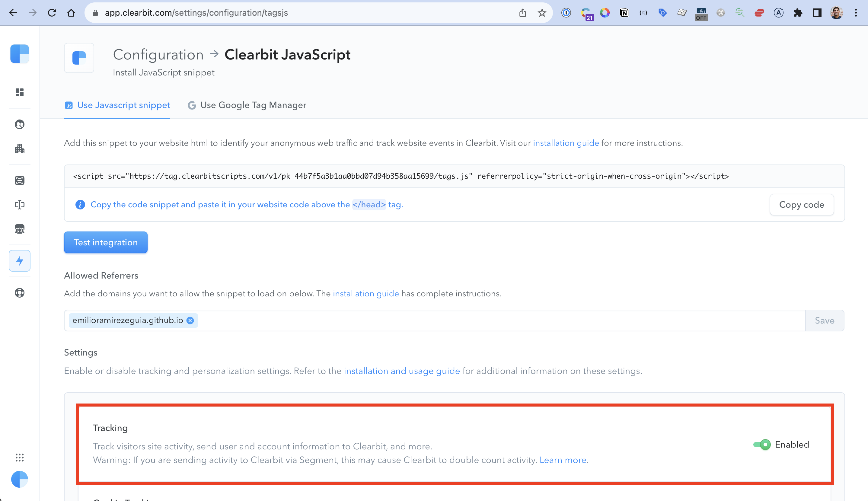Open the lifebuoy support icon
Viewport: 868px width, 501px height.
20,292
